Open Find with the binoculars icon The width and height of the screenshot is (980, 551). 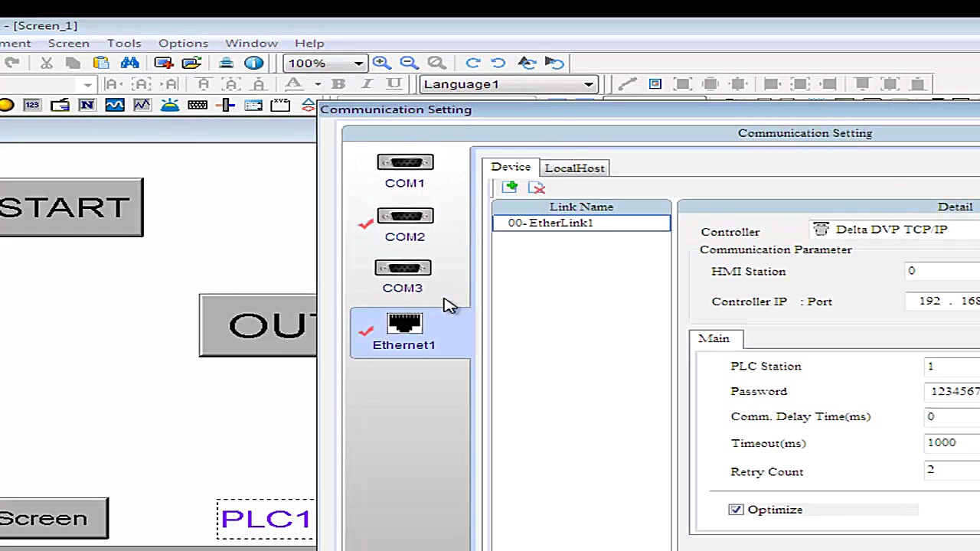(x=129, y=63)
